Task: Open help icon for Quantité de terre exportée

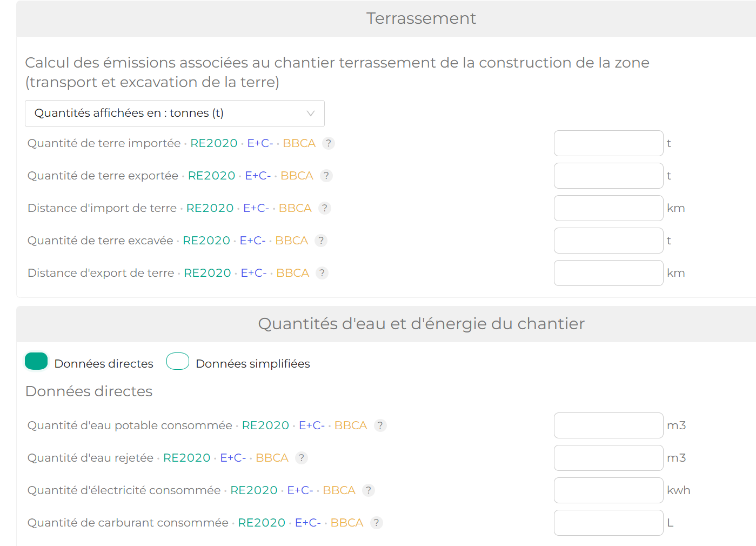Action: (326, 176)
